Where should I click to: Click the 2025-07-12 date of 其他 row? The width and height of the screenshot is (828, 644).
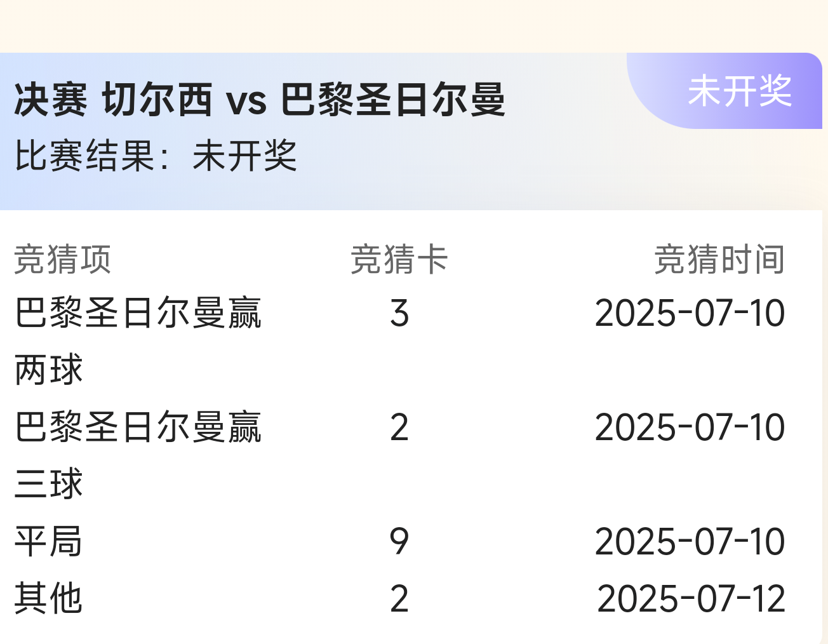(691, 599)
